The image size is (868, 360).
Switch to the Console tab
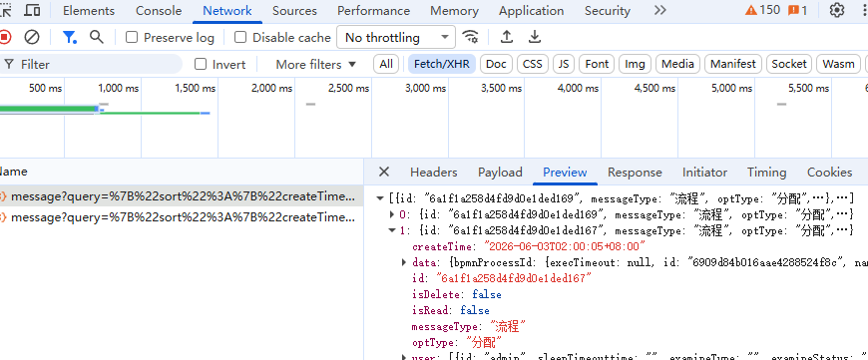(x=159, y=11)
